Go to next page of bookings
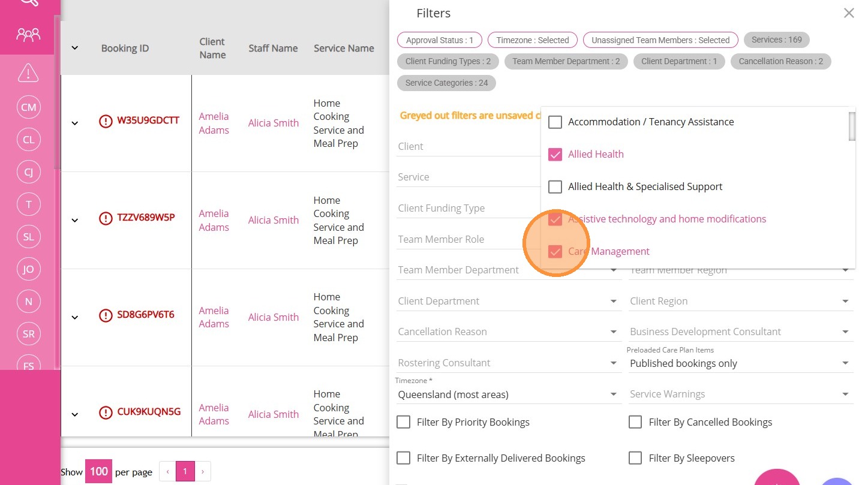868x485 pixels. tap(203, 472)
